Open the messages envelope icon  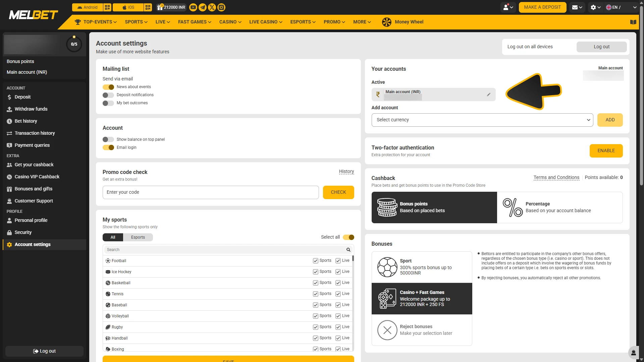point(577,7)
